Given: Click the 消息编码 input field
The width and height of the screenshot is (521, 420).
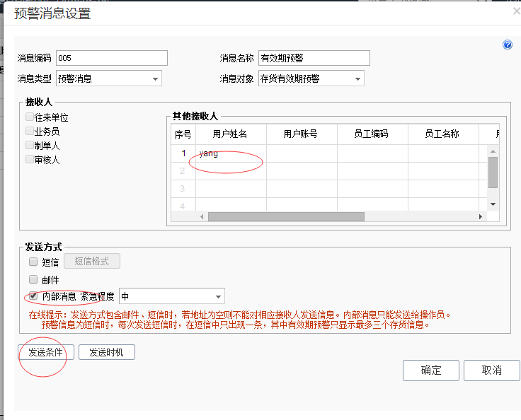Looking at the screenshot, I should point(111,58).
